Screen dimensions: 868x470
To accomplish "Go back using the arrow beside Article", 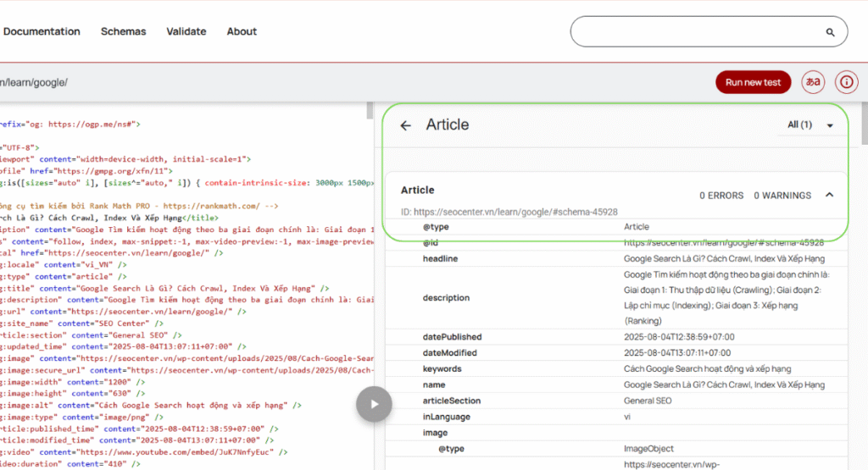I will 406,125.
